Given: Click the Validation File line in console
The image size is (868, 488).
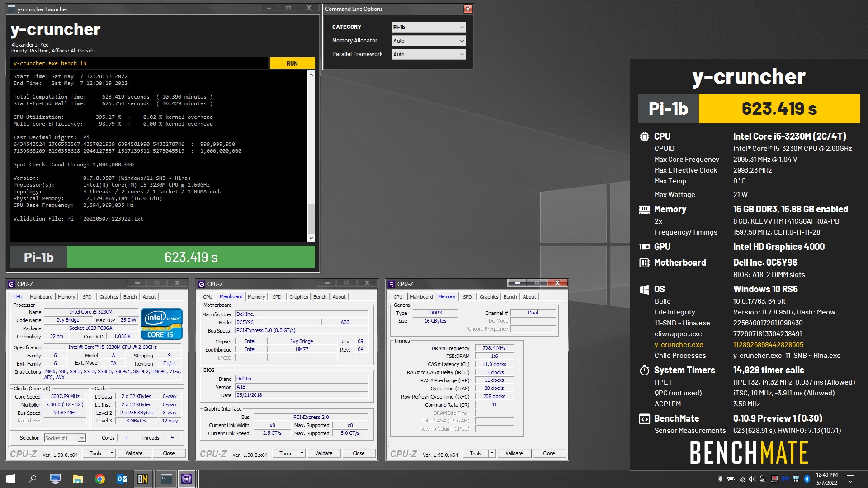Looking at the screenshot, I should (78, 219).
